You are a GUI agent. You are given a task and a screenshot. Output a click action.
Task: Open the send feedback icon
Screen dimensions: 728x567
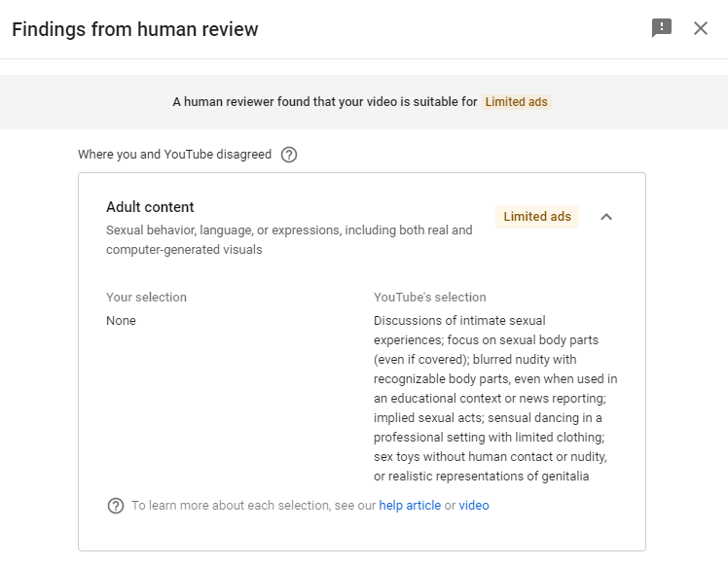(x=662, y=28)
